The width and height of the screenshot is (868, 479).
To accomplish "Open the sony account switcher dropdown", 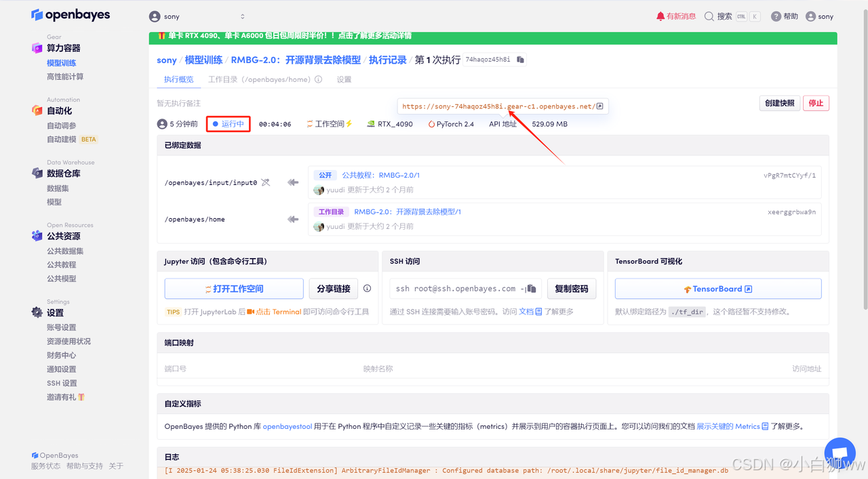I will click(197, 16).
